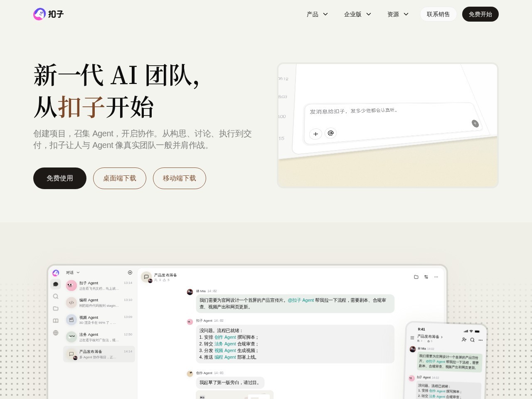This screenshot has width=532, height=399.
Task: Open the 编程 Agent conversation
Action: (x=99, y=303)
